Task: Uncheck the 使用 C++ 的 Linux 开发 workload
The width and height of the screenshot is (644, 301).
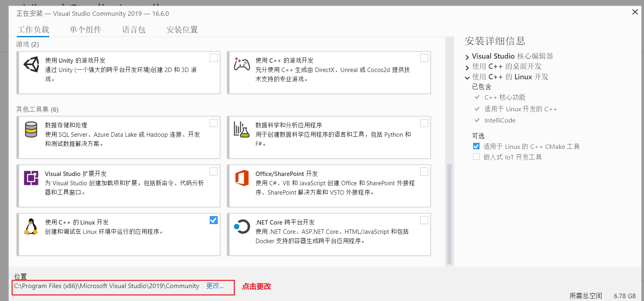Action: pyautogui.click(x=214, y=220)
